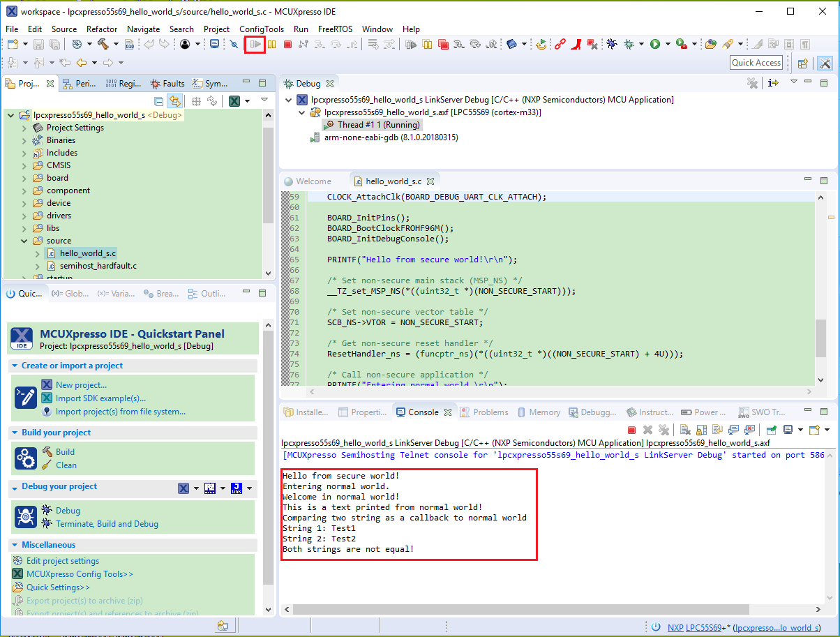Viewport: 840px width, 637px height.
Task: Minimize the Debug view panel
Action: 808,83
